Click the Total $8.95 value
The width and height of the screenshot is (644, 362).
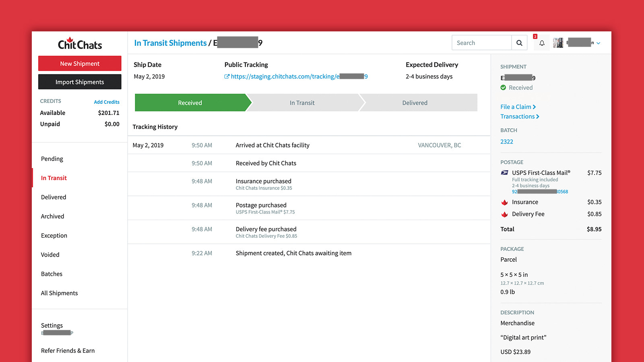click(594, 229)
